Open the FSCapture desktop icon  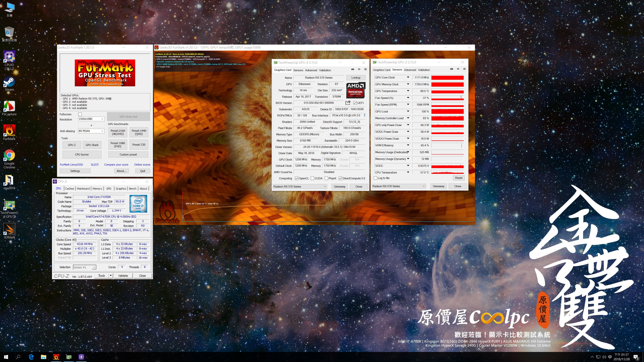9,108
